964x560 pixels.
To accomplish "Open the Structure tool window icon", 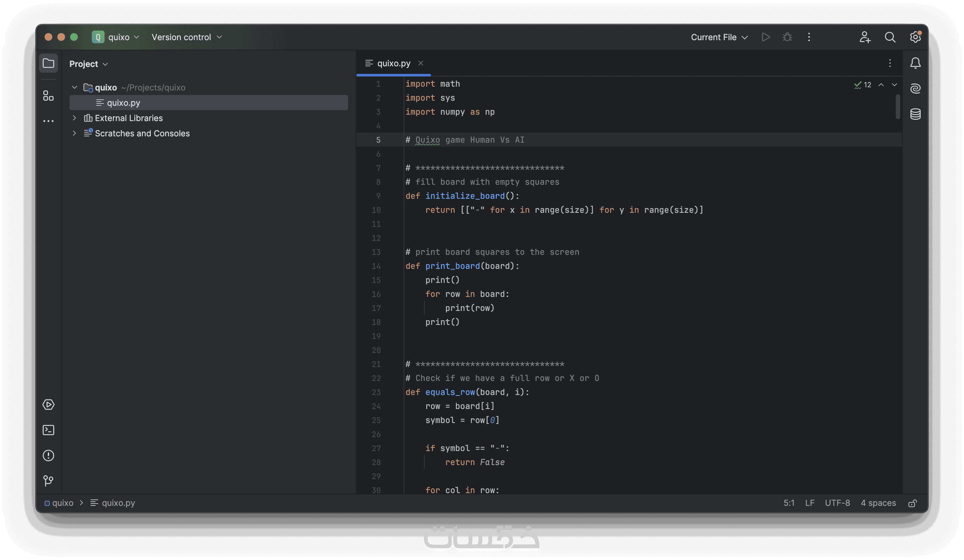I will pos(48,96).
